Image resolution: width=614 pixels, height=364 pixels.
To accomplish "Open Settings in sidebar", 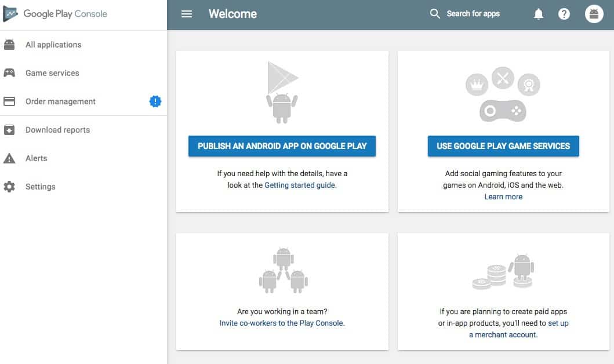I will click(83, 187).
